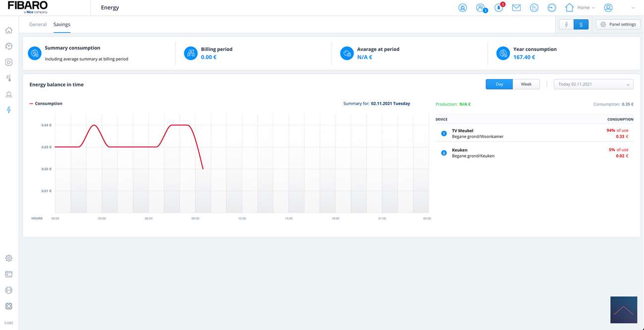
Task: Click the update download icon with red badge
Action: [x=499, y=8]
